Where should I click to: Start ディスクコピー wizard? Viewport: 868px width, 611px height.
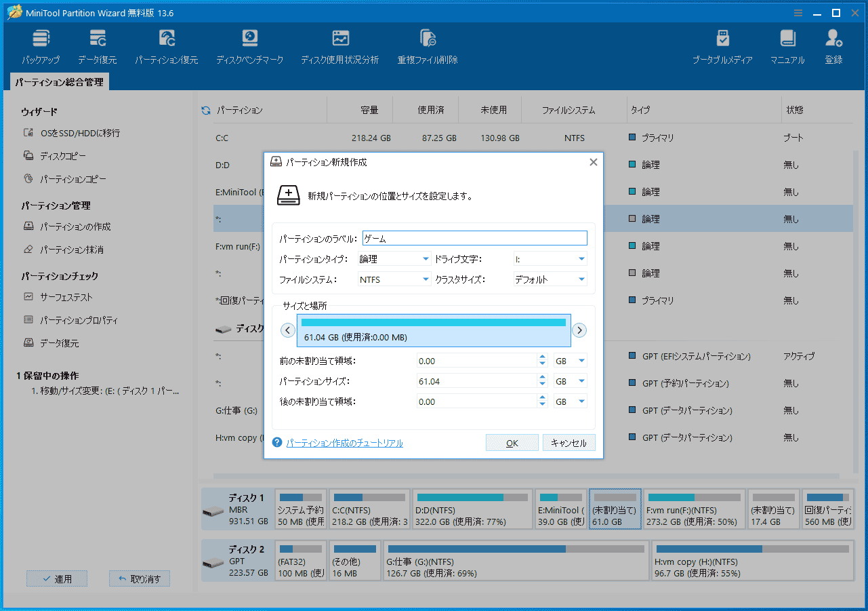[54, 156]
